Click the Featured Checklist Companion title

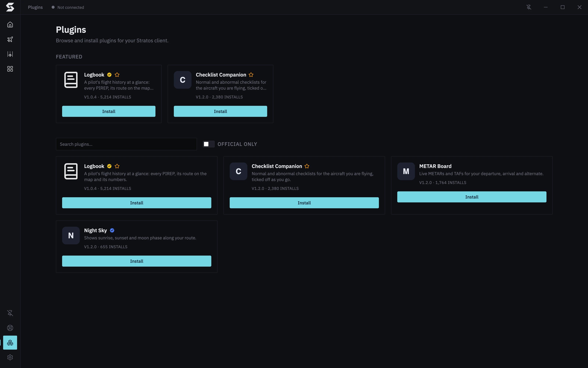coord(221,75)
